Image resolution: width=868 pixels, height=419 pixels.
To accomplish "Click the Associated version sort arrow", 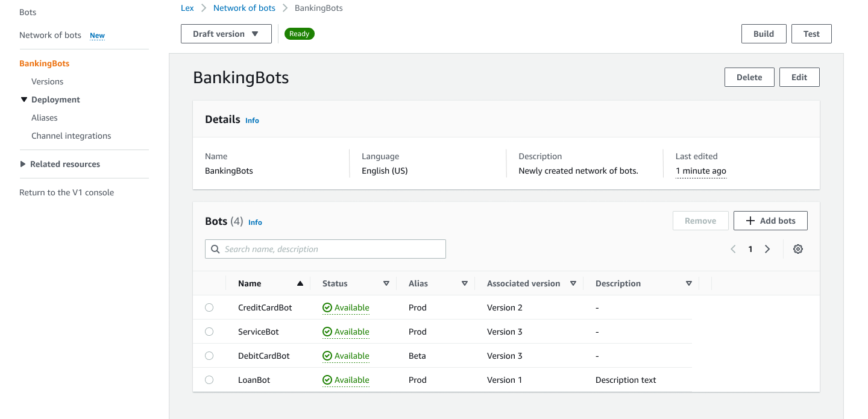I will [x=573, y=283].
